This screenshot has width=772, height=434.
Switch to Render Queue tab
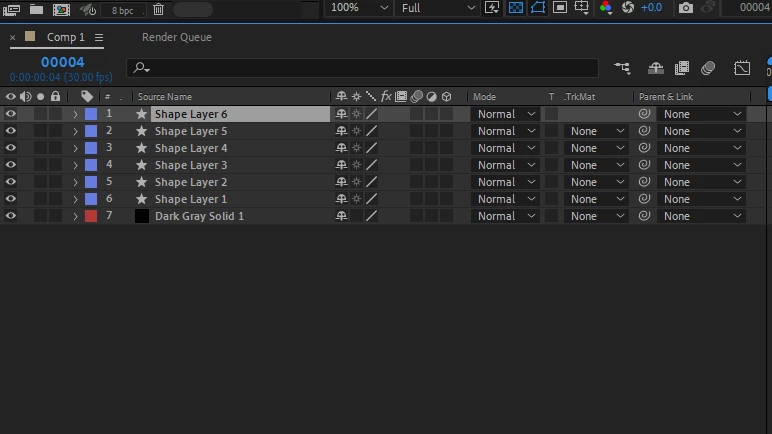[177, 37]
